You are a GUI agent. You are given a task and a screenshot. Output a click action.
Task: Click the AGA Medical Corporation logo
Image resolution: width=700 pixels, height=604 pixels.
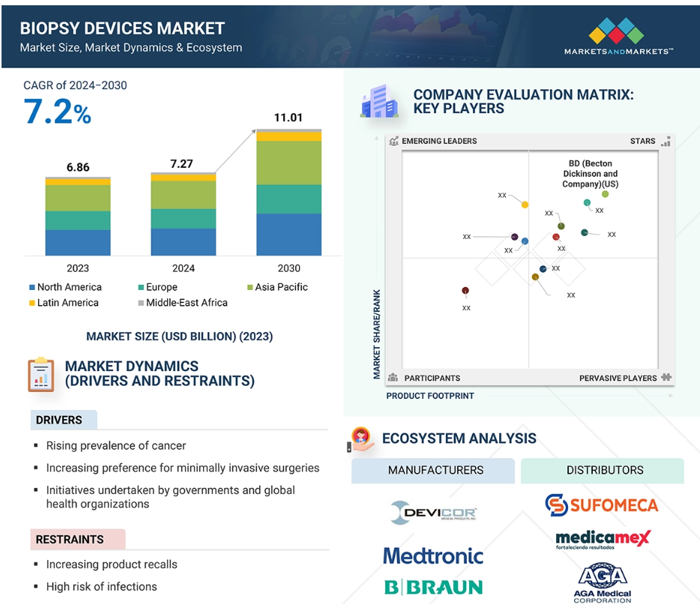coord(603,583)
